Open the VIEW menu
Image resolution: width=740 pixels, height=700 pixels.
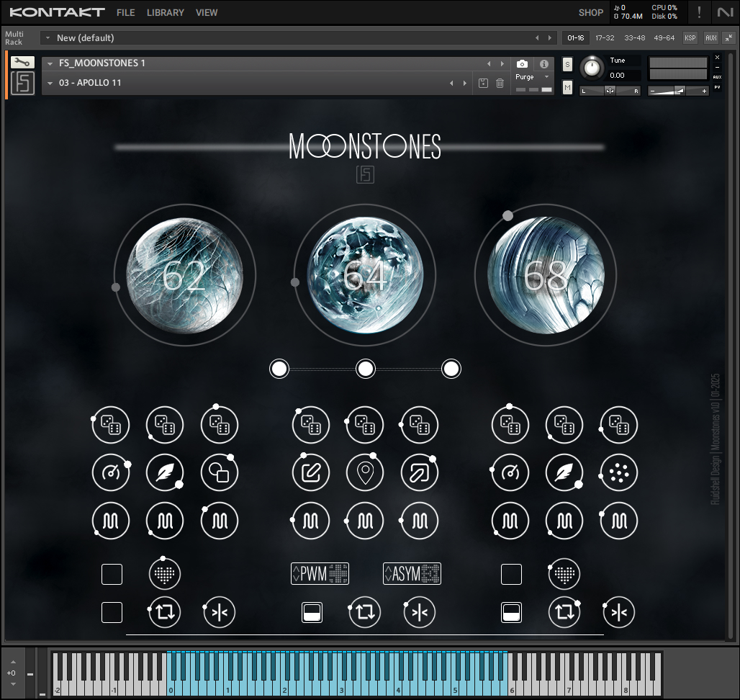(x=207, y=13)
